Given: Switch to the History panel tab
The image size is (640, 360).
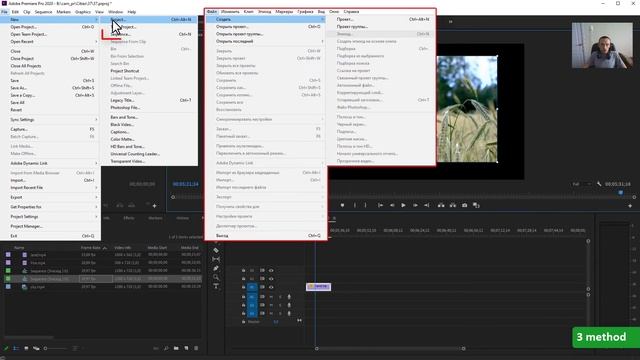Looking at the screenshot, I should coord(182,218).
